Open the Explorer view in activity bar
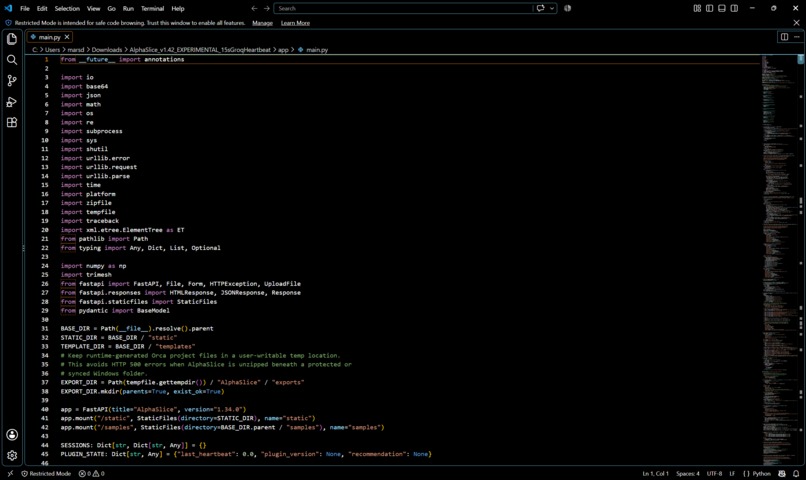This screenshot has width=806, height=480. click(12, 39)
